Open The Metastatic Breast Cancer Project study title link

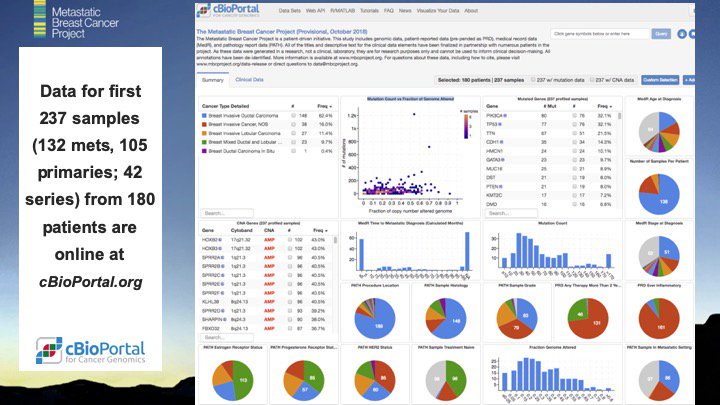click(282, 32)
